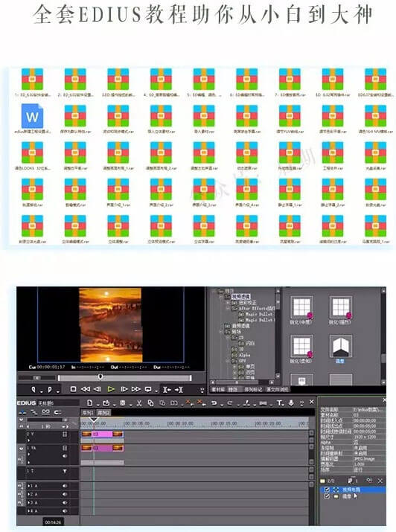Viewport: 396px width, 532px height.
Task: Click the rewind button in the player
Action: pos(86,389)
